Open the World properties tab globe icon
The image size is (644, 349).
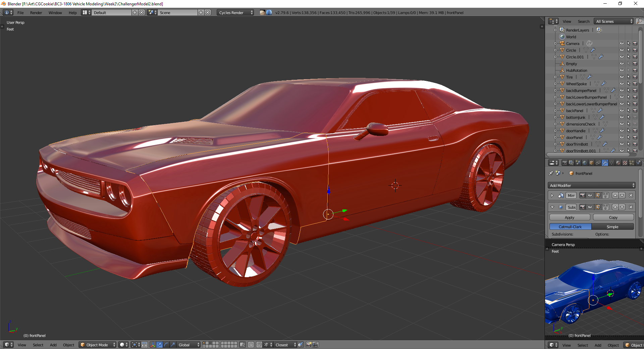point(585,163)
